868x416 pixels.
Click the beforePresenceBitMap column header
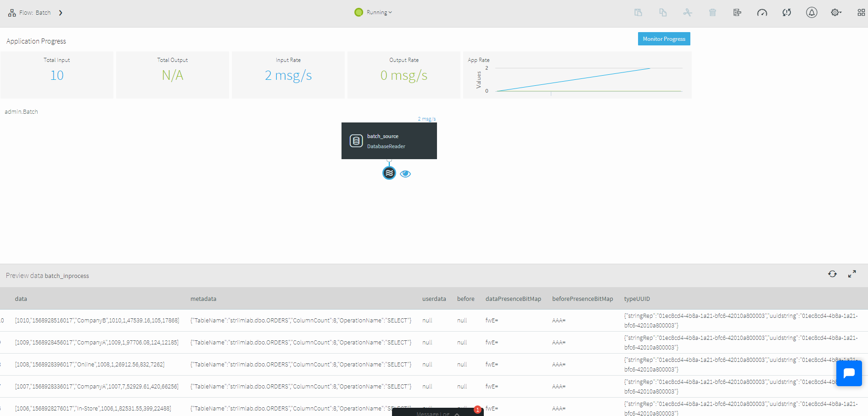click(582, 299)
